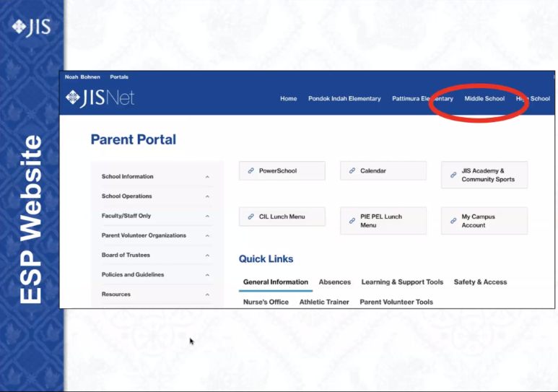The width and height of the screenshot is (558, 392).
Task: Switch to the Safety & Access tab
Action: click(x=480, y=282)
